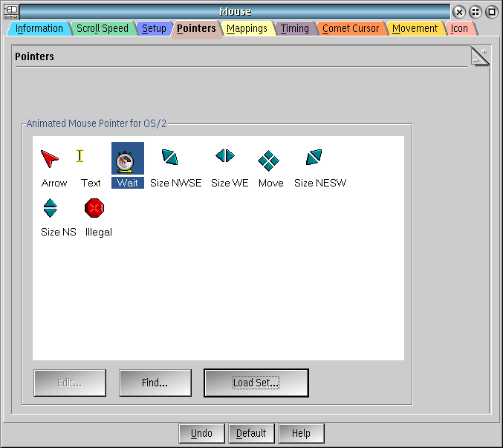Select the Size NESW pointer icon
This screenshot has width=503, height=448.
click(x=314, y=158)
